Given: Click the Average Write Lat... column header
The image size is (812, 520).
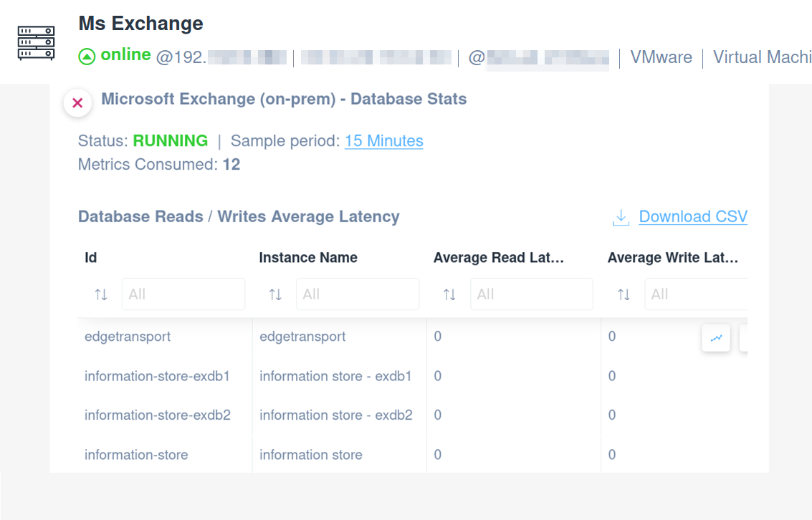Looking at the screenshot, I should 673,258.
